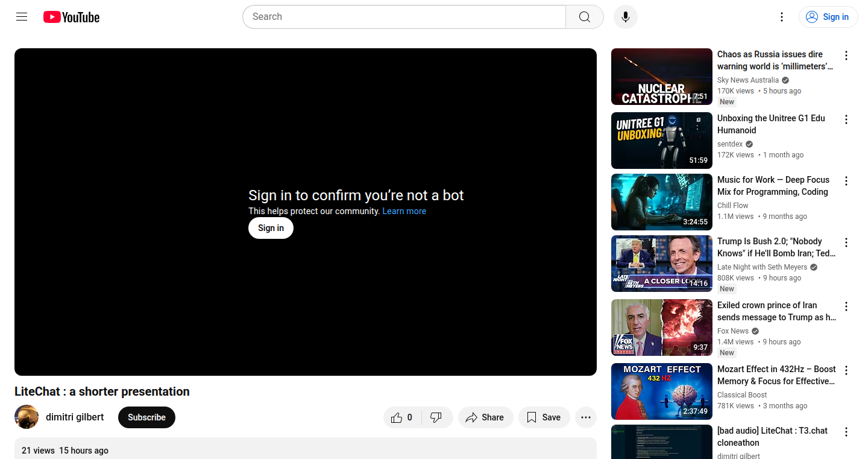Open 'Mozart Effect in 432Hz' title

click(x=776, y=375)
